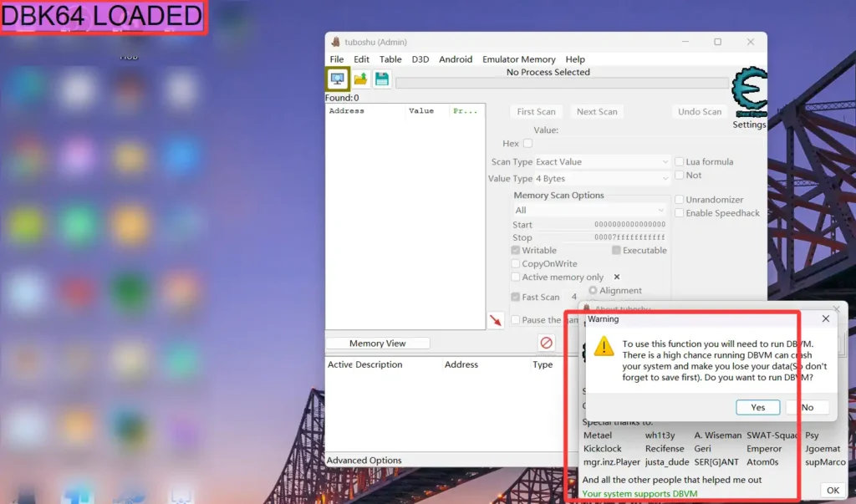Open Advanced Options
The height and width of the screenshot is (504, 856).
[364, 461]
